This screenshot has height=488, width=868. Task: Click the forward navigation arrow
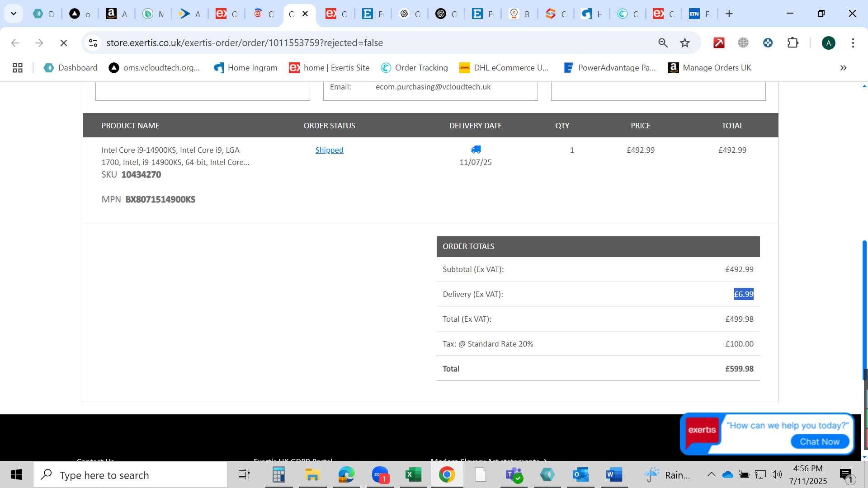39,43
